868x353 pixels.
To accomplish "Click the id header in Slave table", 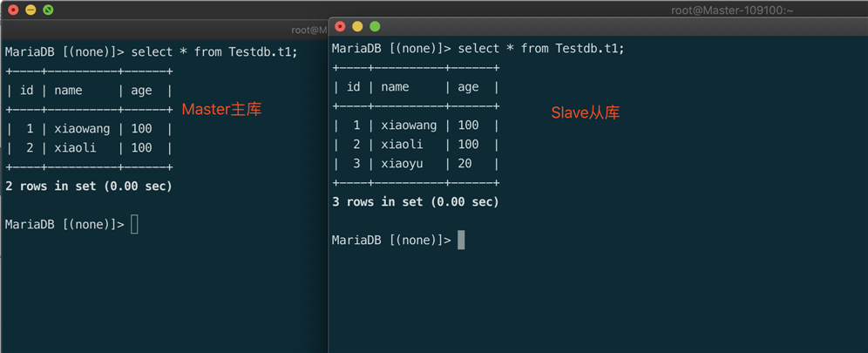I will (x=353, y=87).
